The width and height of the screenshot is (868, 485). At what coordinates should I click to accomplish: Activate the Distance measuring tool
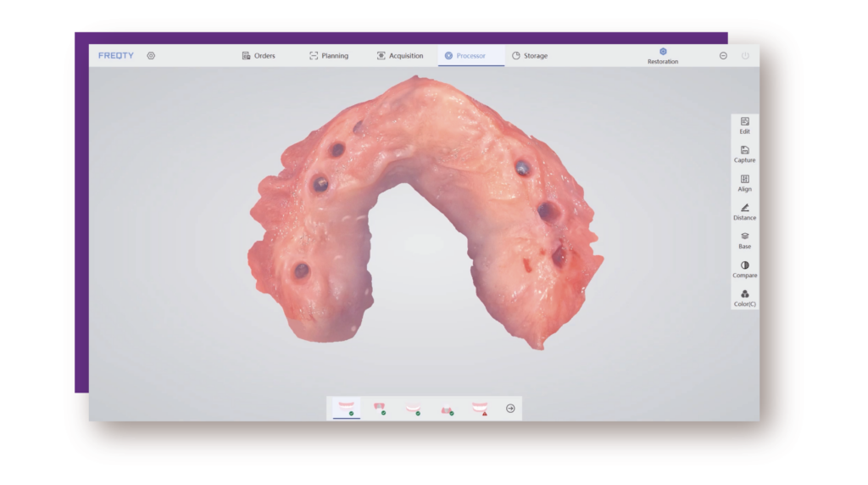[744, 212]
